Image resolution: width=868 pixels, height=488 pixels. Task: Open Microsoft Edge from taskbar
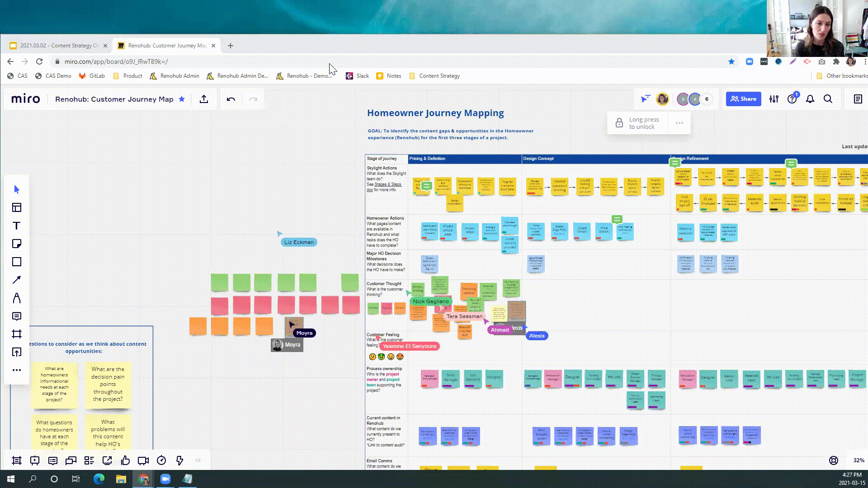tap(99, 479)
